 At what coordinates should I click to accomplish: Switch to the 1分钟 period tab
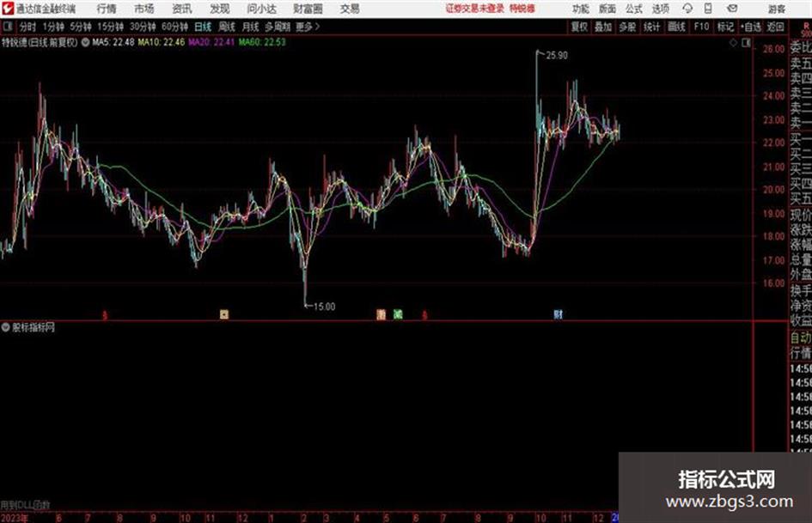click(x=52, y=27)
